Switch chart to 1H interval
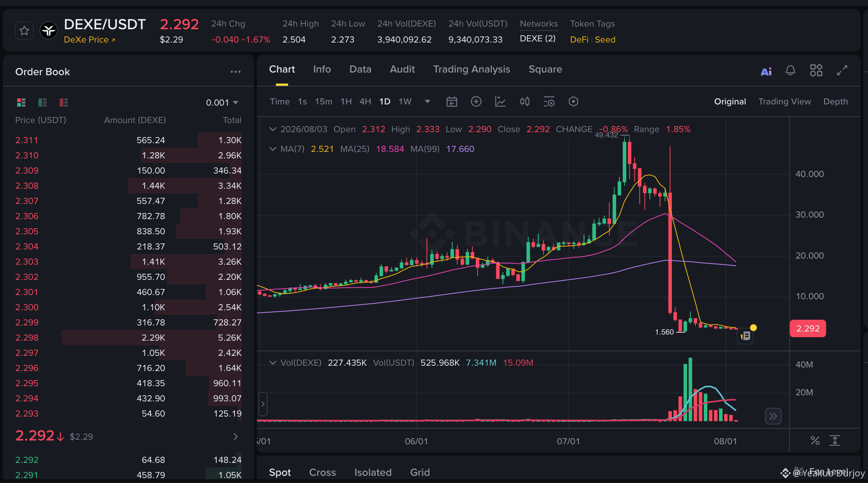Image resolution: width=868 pixels, height=483 pixels. click(346, 101)
